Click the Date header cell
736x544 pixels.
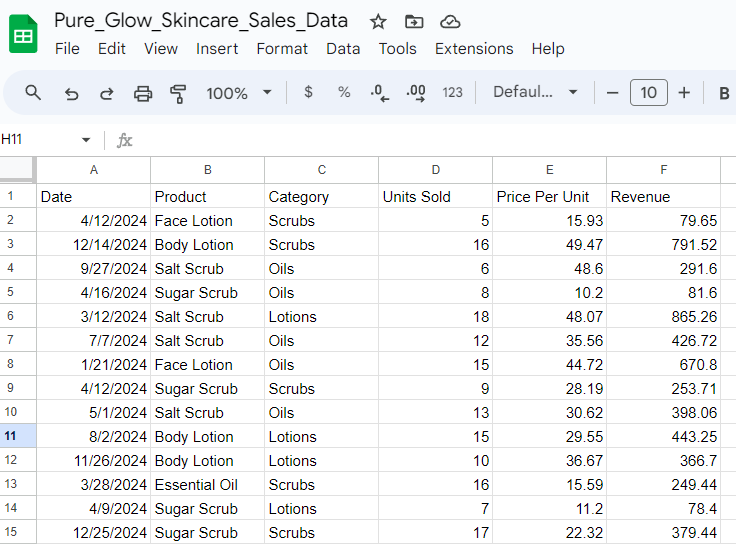click(94, 196)
